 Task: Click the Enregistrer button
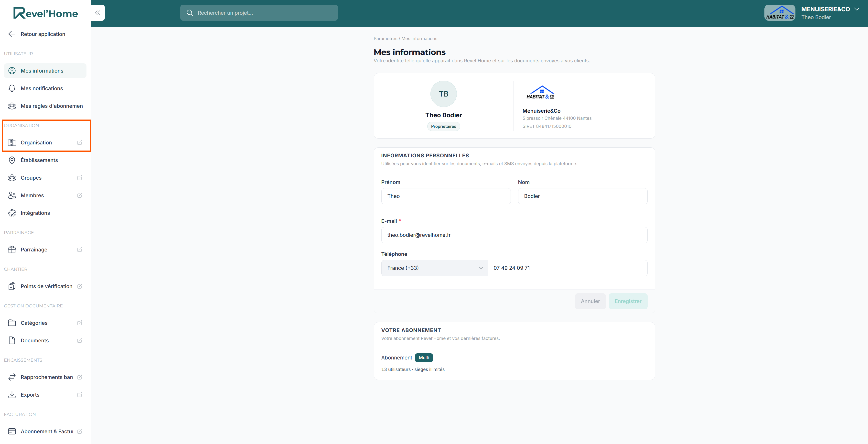coord(628,301)
